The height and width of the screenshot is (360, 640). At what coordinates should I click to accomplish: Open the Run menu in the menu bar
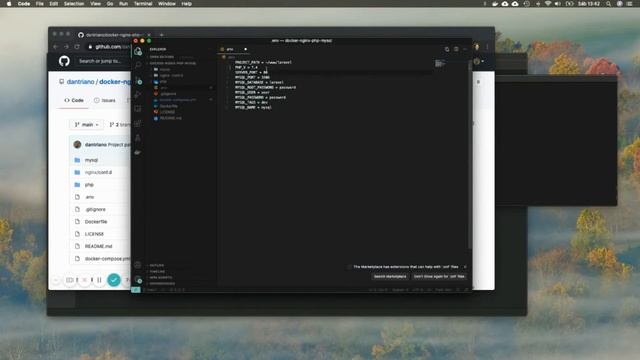pos(123,4)
